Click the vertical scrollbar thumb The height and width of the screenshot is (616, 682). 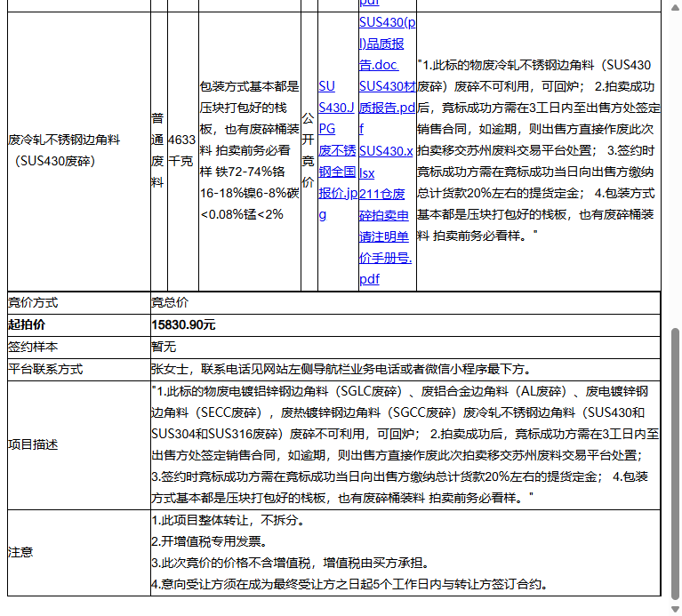tap(675, 464)
